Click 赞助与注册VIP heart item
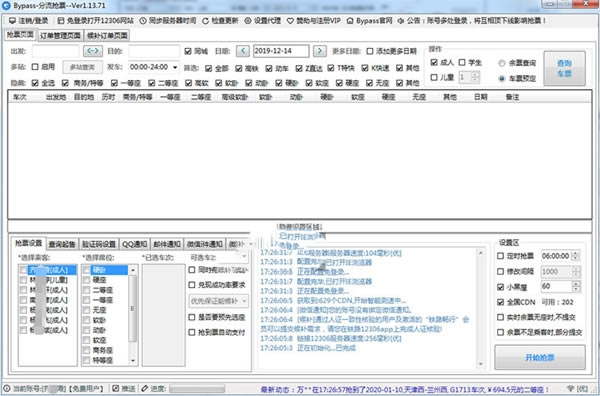The height and width of the screenshot is (396, 600). point(313,21)
